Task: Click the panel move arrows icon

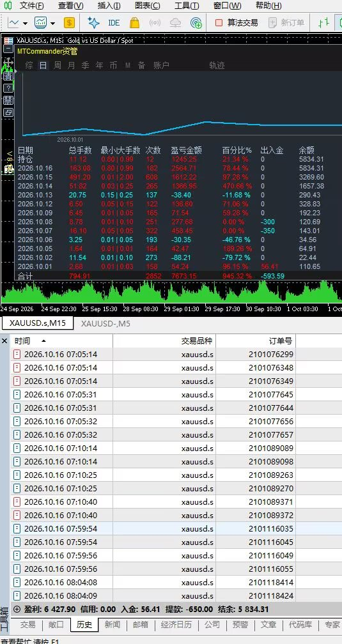Action: (8, 63)
